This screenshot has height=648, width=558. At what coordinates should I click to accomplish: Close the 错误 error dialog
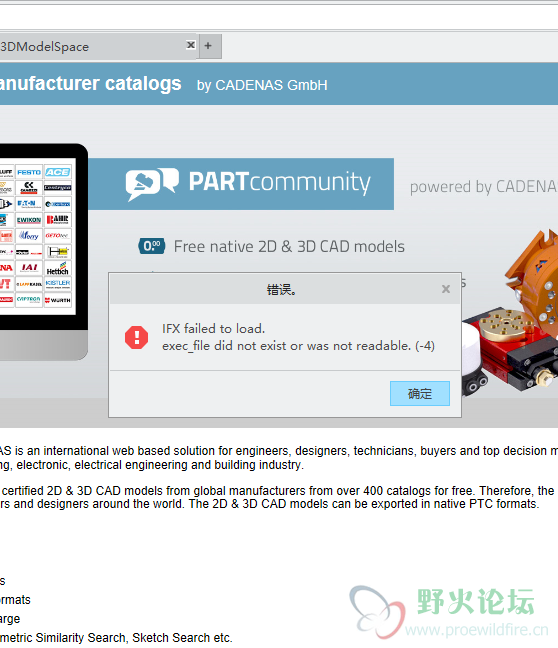446,289
